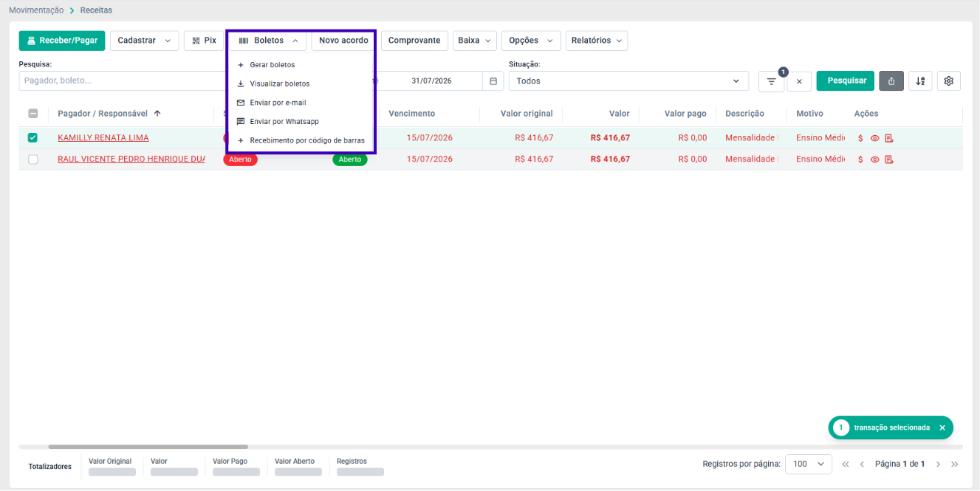Click the sort order icon
This screenshot has height=491, width=980.
920,81
